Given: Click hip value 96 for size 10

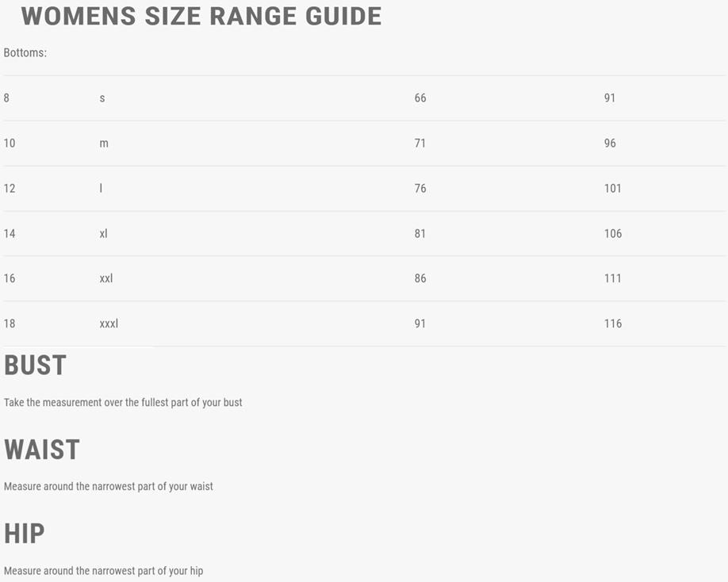Looking at the screenshot, I should coord(610,144).
